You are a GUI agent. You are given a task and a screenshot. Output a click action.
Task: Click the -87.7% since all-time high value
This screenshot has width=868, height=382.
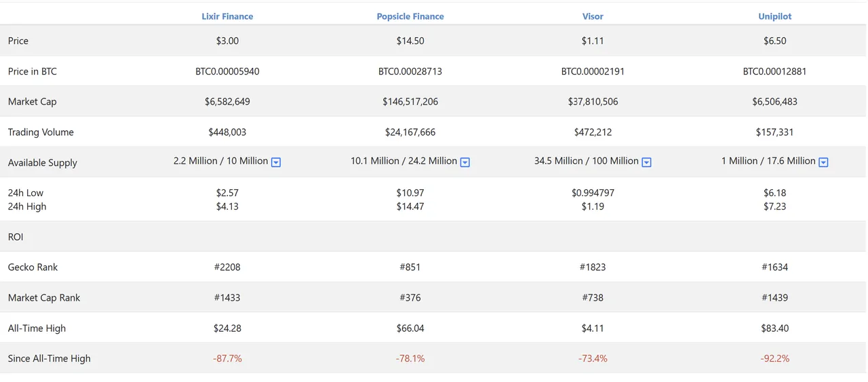[227, 358]
